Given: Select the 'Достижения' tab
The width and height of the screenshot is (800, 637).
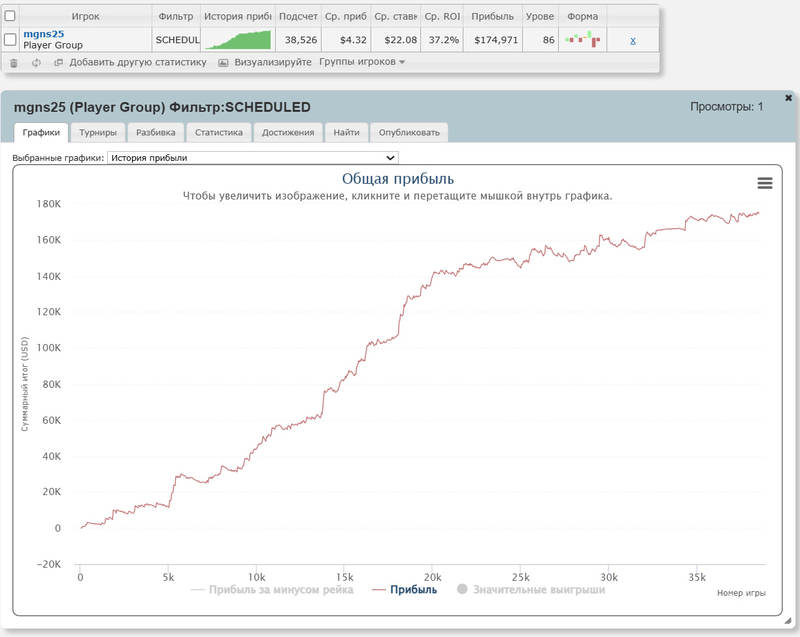Looking at the screenshot, I should [x=289, y=132].
